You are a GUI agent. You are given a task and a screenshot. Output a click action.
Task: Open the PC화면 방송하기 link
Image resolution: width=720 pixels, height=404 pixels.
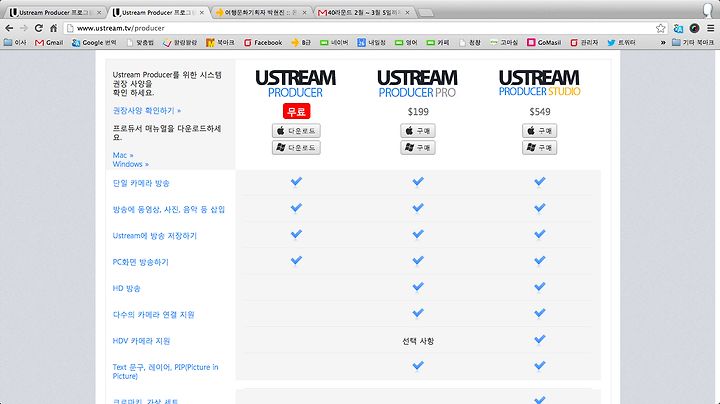pyautogui.click(x=141, y=262)
